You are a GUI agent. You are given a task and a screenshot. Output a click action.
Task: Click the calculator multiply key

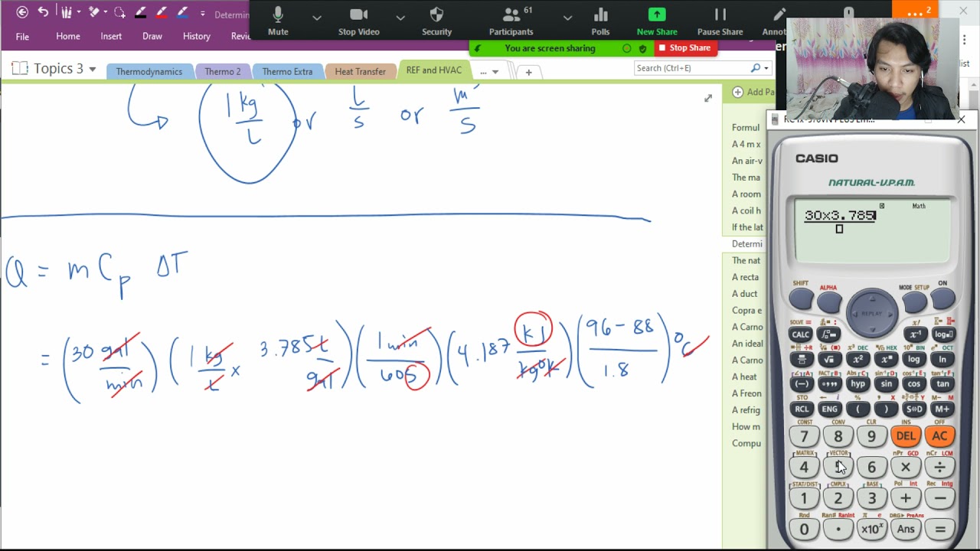[x=906, y=467]
